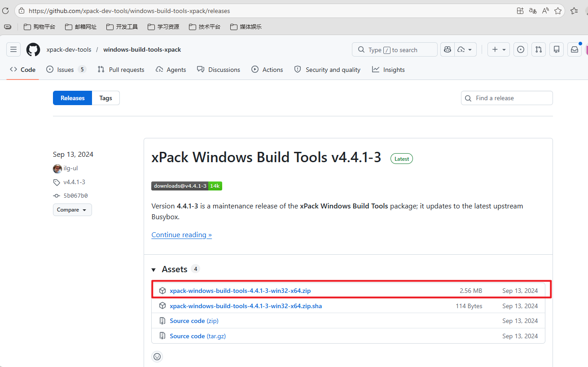588x367 pixels.
Task: Open the Issues tab
Action: click(66, 70)
